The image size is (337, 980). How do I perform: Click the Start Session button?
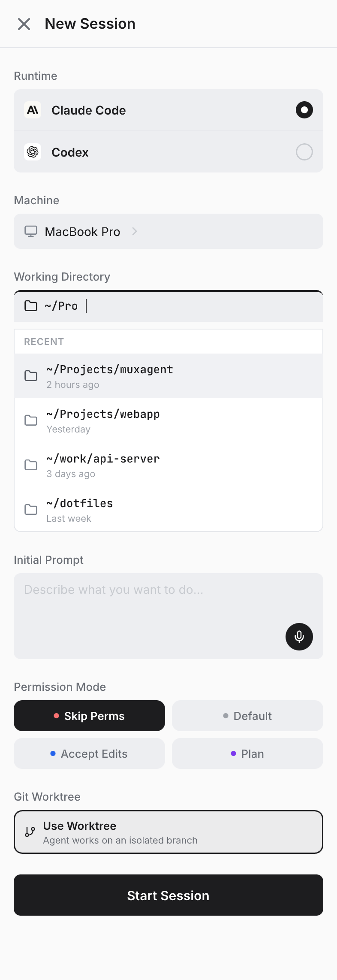point(168,895)
